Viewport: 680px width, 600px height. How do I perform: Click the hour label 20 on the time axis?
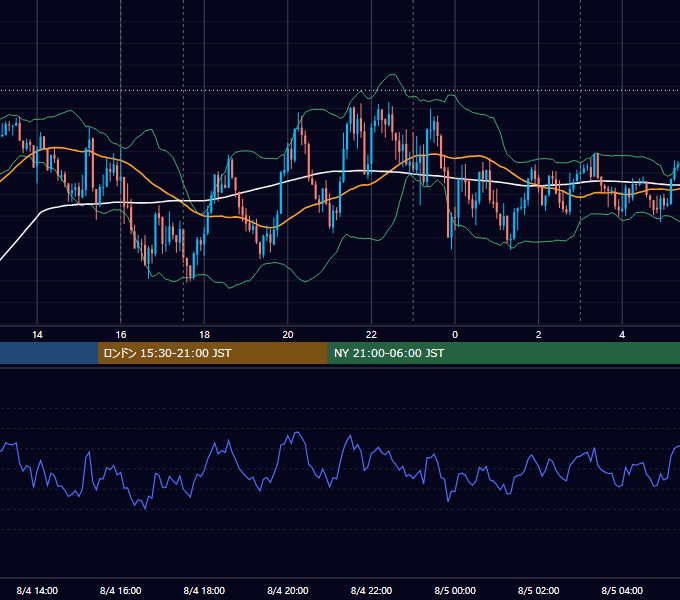click(288, 335)
